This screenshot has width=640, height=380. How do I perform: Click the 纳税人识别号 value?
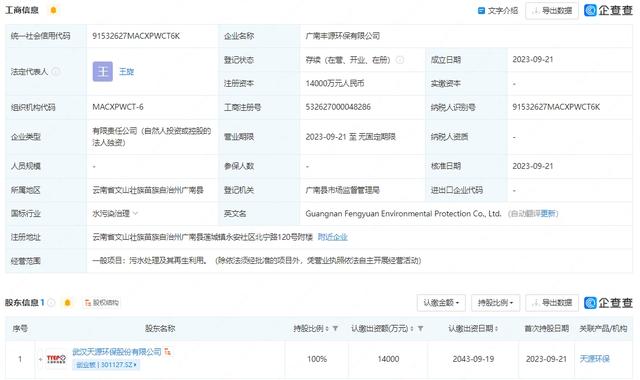(x=556, y=107)
